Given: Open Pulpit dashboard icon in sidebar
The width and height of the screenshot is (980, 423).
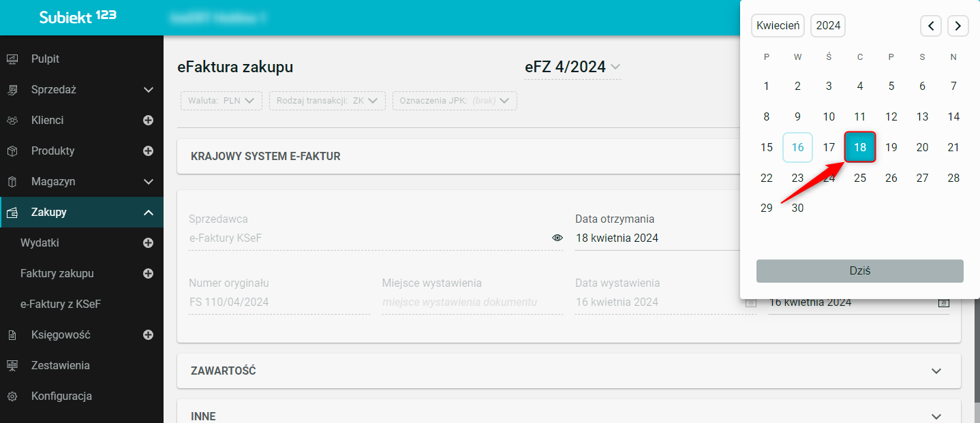Looking at the screenshot, I should click(12, 59).
